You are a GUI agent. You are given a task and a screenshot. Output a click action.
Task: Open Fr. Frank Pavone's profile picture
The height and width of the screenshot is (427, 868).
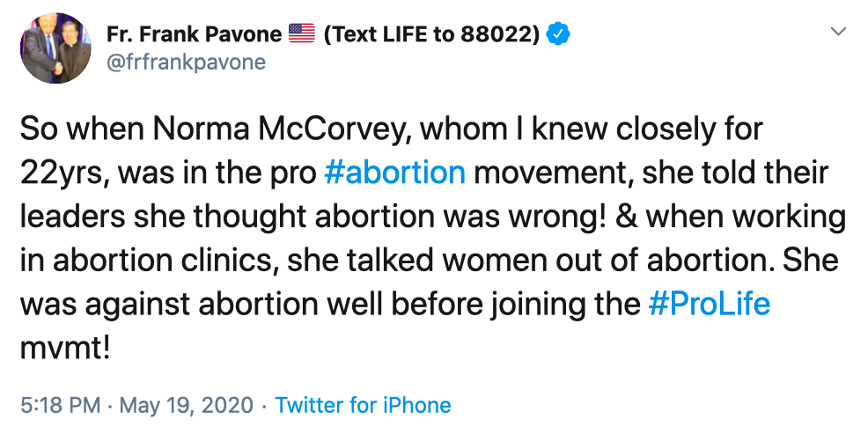(56, 49)
